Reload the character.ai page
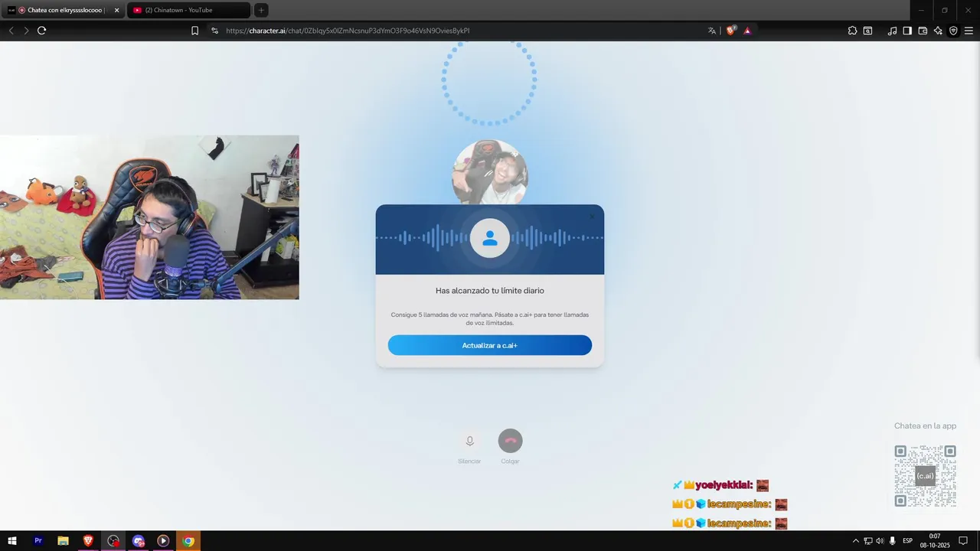 [41, 31]
